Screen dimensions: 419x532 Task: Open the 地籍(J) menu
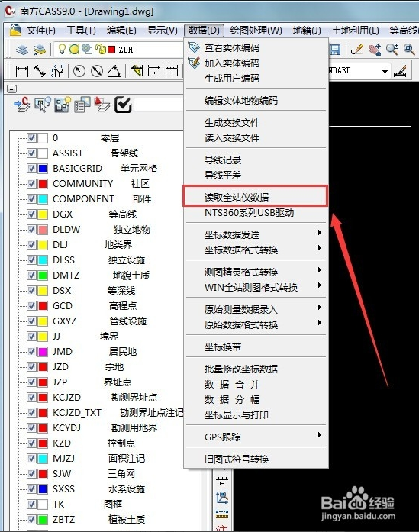(307, 31)
